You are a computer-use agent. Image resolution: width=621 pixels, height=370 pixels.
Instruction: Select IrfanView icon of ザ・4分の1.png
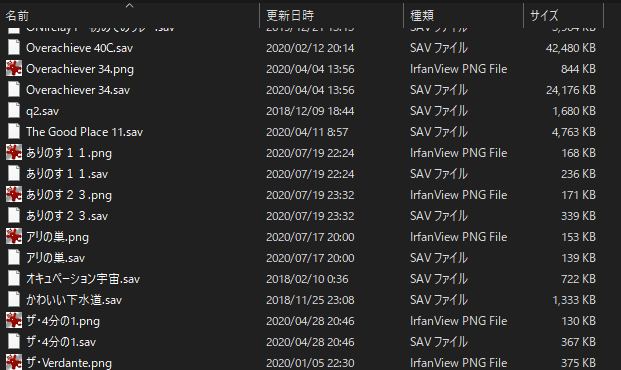coord(14,320)
